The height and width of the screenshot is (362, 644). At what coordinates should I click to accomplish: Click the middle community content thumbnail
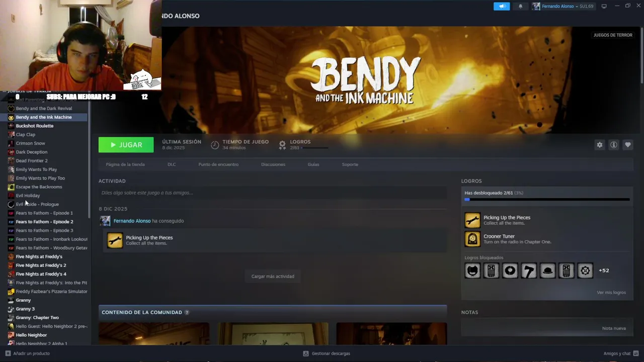point(273,334)
